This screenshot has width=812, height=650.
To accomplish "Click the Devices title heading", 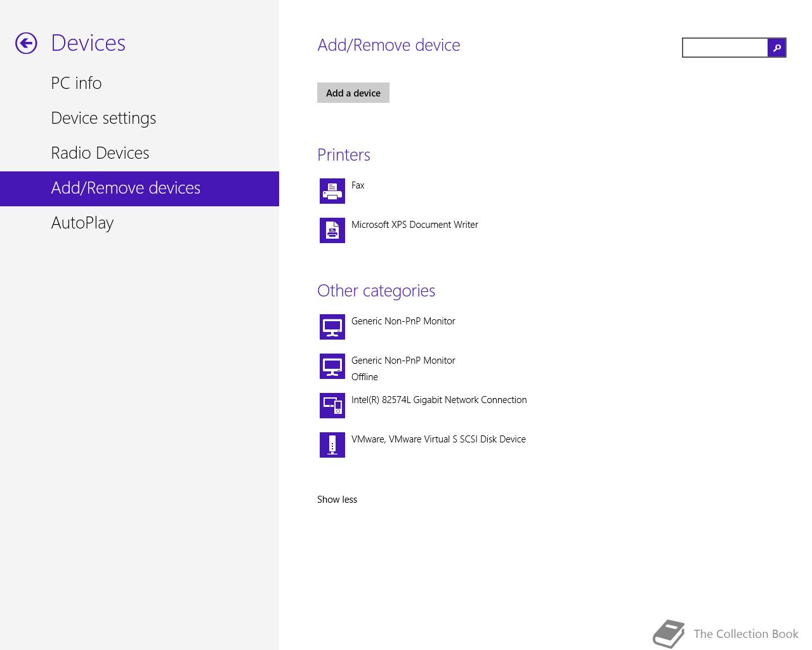I will 88,43.
